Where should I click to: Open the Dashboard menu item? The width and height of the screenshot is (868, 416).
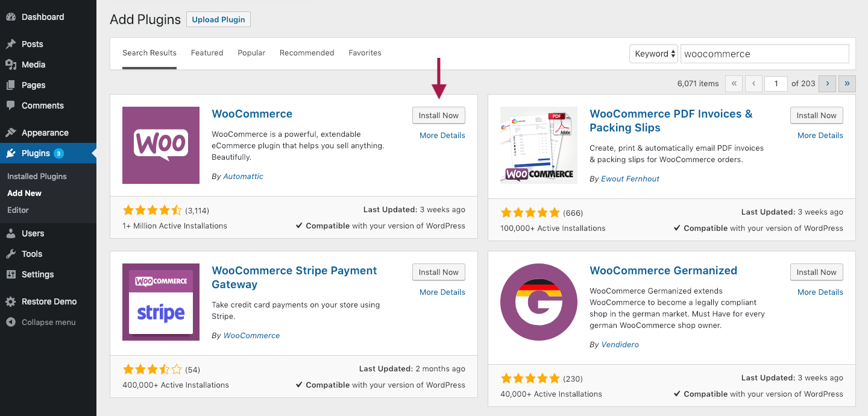pyautogui.click(x=48, y=17)
